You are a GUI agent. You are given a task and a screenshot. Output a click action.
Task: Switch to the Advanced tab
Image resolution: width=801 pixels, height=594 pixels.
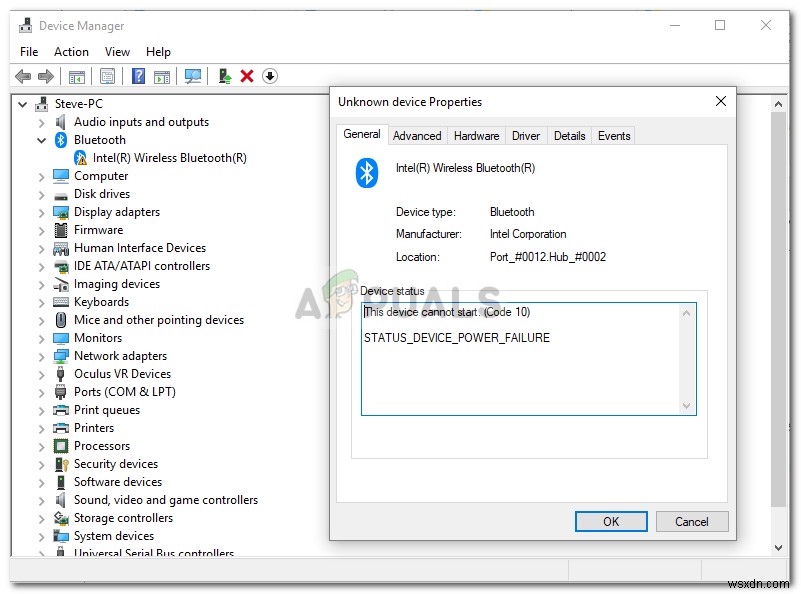[417, 136]
